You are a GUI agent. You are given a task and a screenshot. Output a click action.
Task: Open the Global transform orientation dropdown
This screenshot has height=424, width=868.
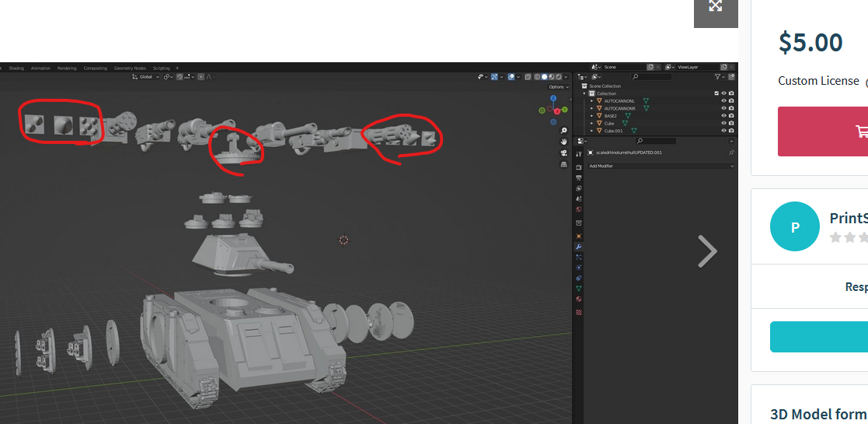tap(145, 77)
